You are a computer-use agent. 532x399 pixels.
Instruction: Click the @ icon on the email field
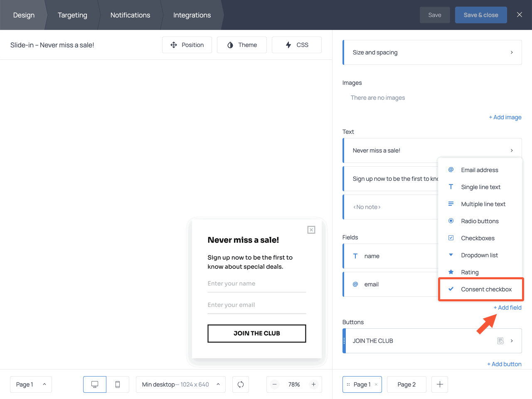coord(355,284)
